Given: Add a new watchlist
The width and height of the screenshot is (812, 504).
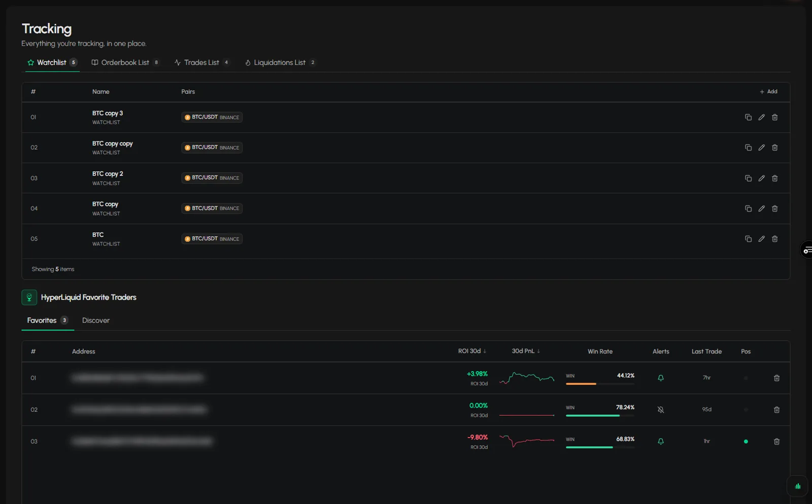Looking at the screenshot, I should [x=768, y=92].
